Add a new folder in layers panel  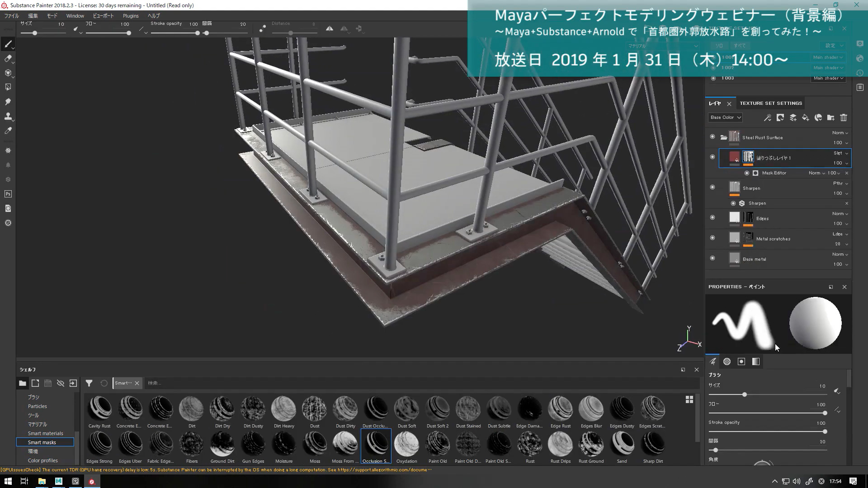[831, 117]
